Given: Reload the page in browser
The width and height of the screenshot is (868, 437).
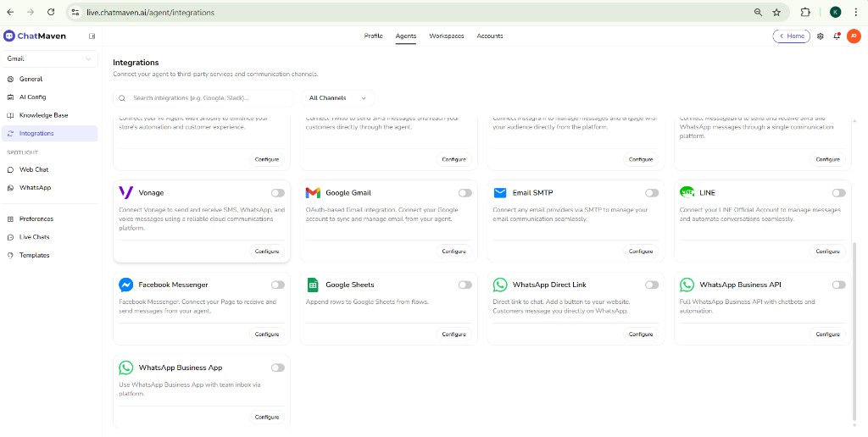Looking at the screenshot, I should [x=51, y=12].
